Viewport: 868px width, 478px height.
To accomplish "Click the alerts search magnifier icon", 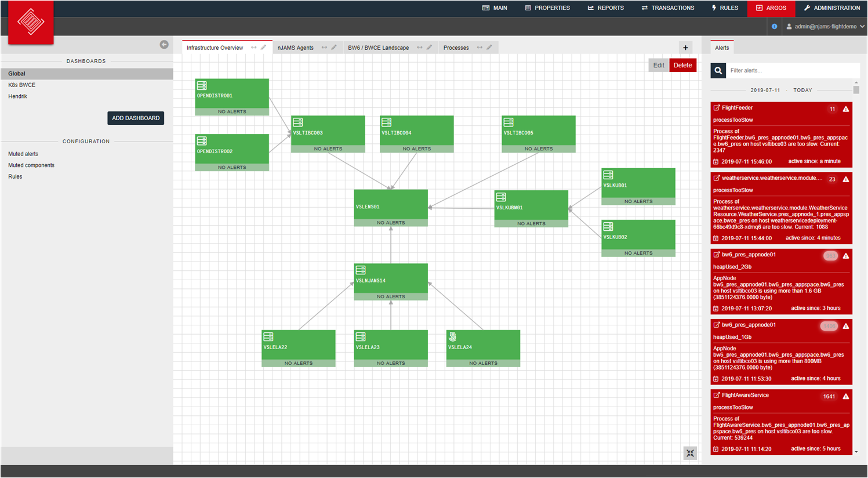I will (x=718, y=71).
